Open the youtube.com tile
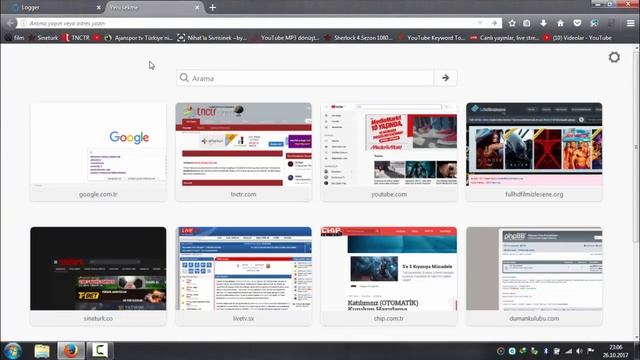The width and height of the screenshot is (640, 360). (x=389, y=152)
